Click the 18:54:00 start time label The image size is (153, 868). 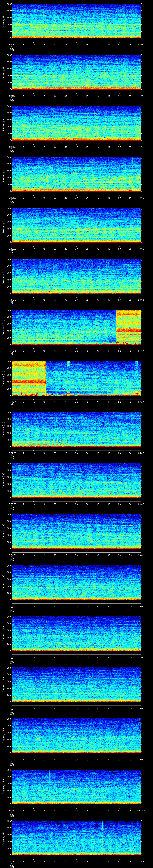[x=12, y=555]
